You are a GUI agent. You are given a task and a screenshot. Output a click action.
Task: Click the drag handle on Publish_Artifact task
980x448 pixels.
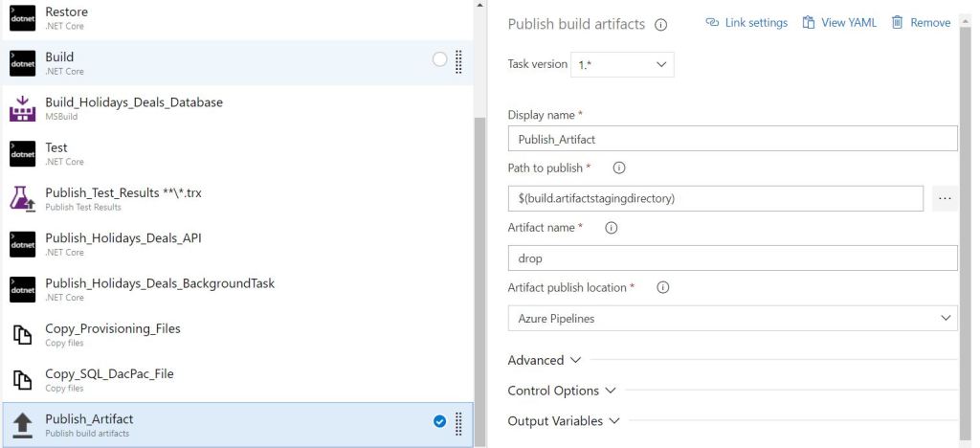458,424
